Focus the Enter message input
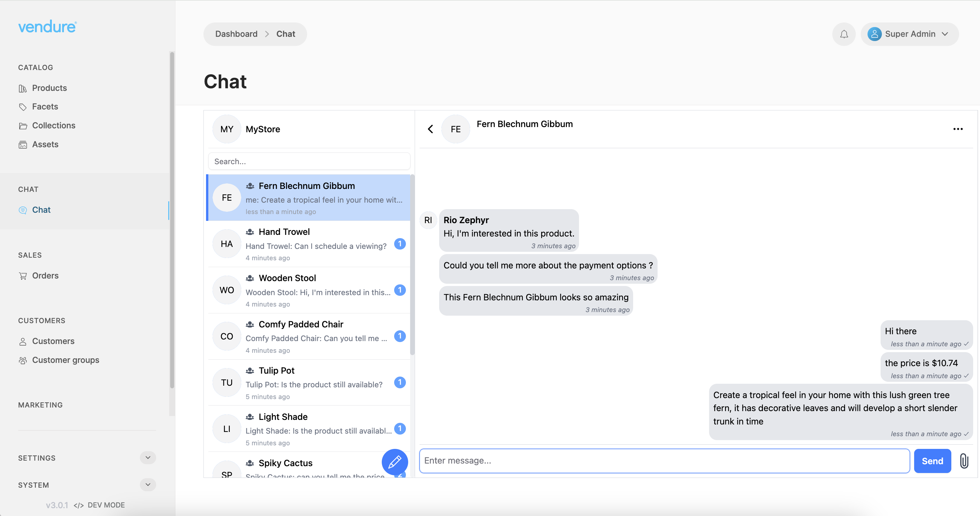 tap(665, 461)
